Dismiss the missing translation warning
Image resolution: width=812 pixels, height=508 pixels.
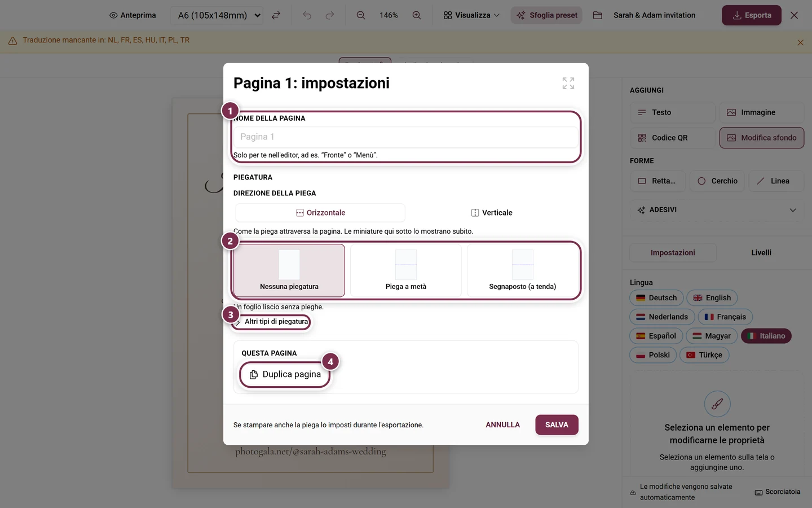tap(800, 42)
